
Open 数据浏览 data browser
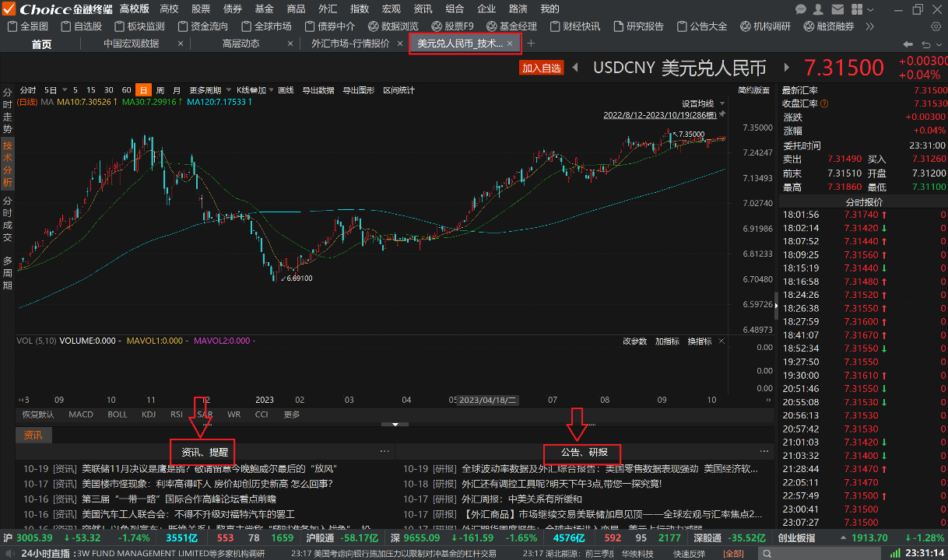click(x=393, y=26)
